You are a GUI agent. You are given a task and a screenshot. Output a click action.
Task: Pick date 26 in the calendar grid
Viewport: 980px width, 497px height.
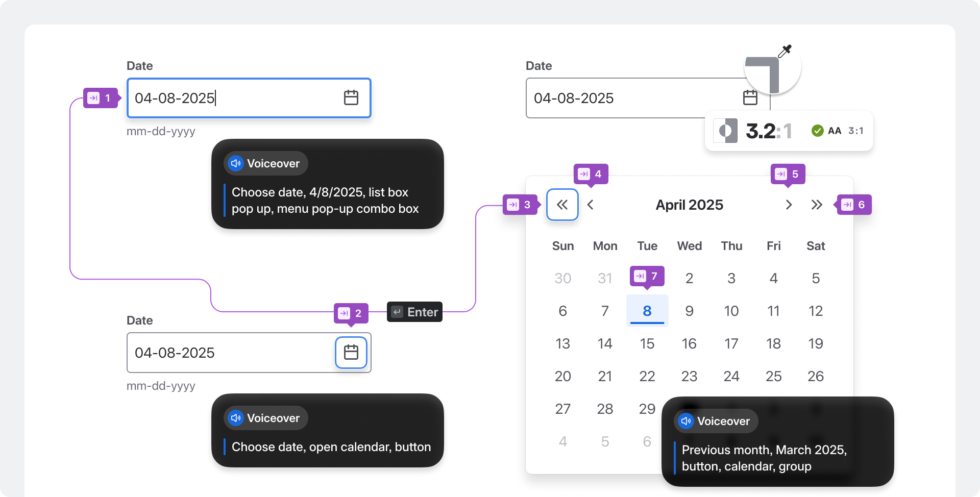[x=815, y=376]
